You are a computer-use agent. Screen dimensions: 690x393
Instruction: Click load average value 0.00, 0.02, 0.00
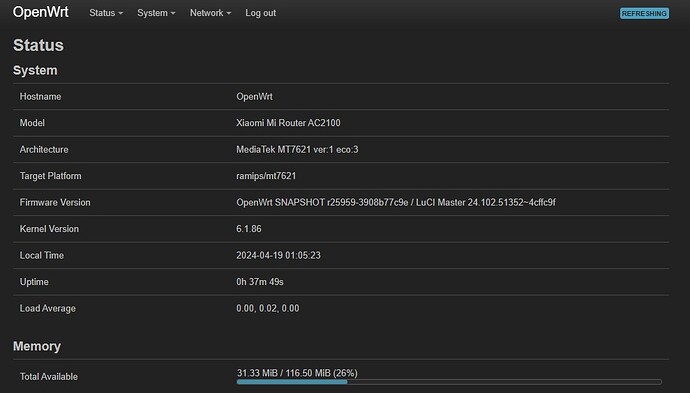(x=268, y=308)
